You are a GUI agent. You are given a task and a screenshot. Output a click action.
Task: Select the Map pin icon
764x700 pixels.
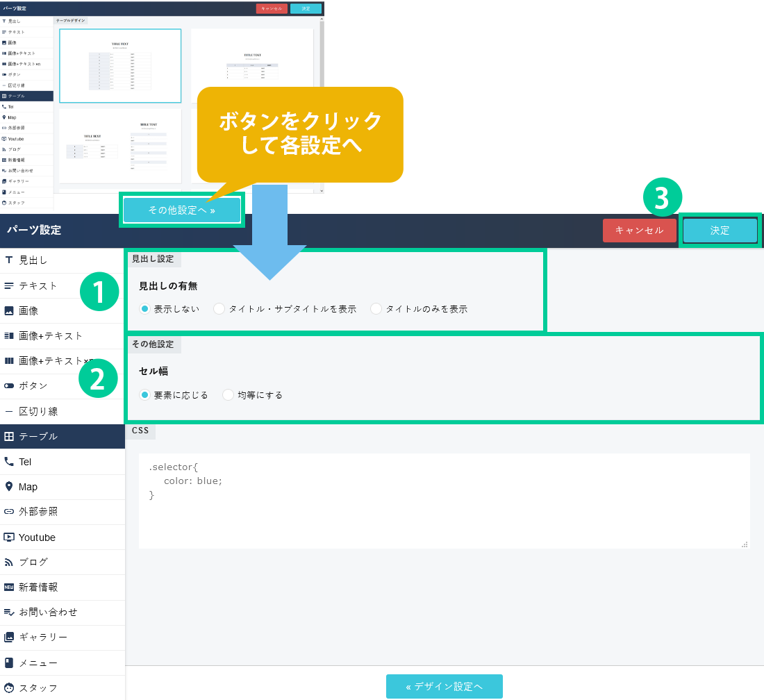(9, 487)
